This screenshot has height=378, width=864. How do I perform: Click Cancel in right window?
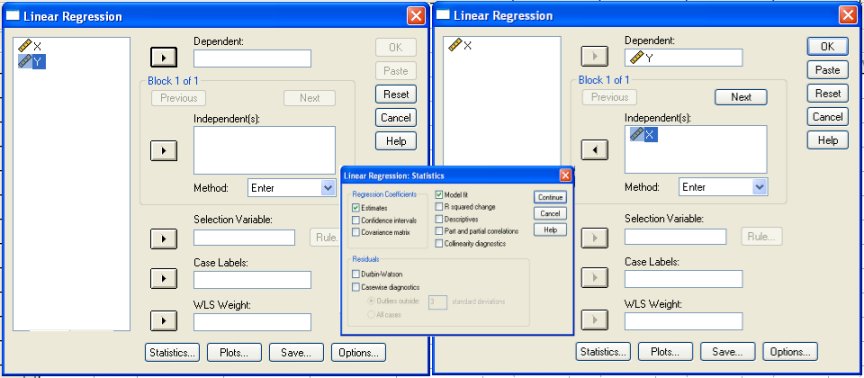click(x=828, y=117)
